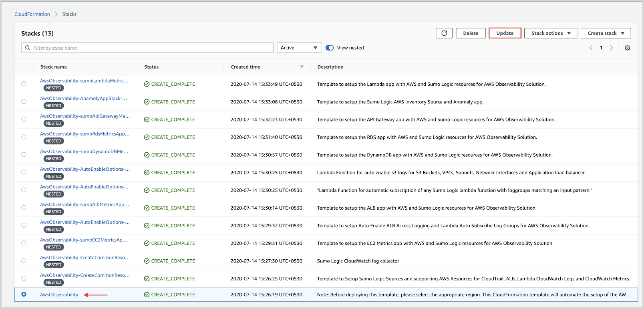Click breadcrumb chevron separator after CloudFormation

coord(56,14)
